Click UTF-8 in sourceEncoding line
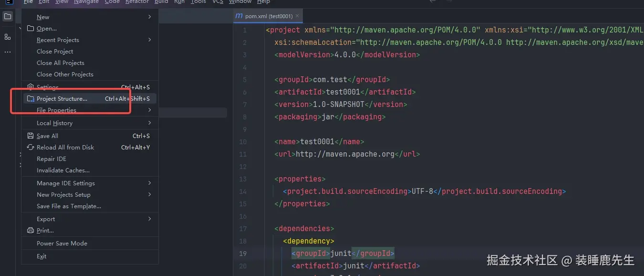The image size is (644, 276). coord(423,191)
